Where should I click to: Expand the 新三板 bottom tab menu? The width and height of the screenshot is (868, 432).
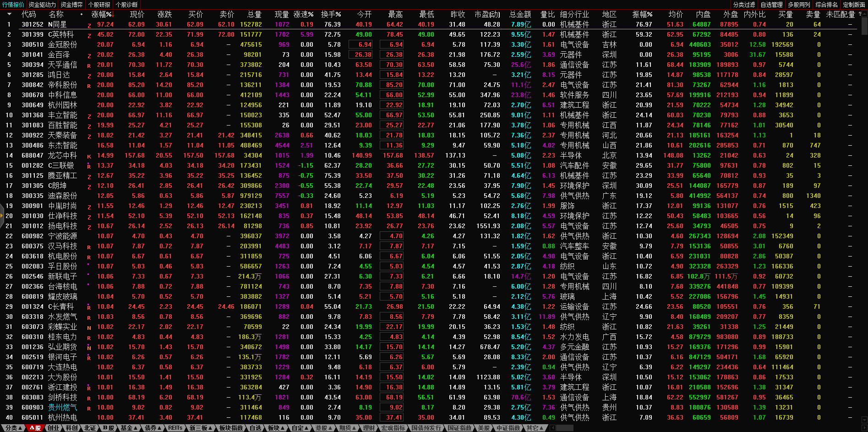click(200, 428)
